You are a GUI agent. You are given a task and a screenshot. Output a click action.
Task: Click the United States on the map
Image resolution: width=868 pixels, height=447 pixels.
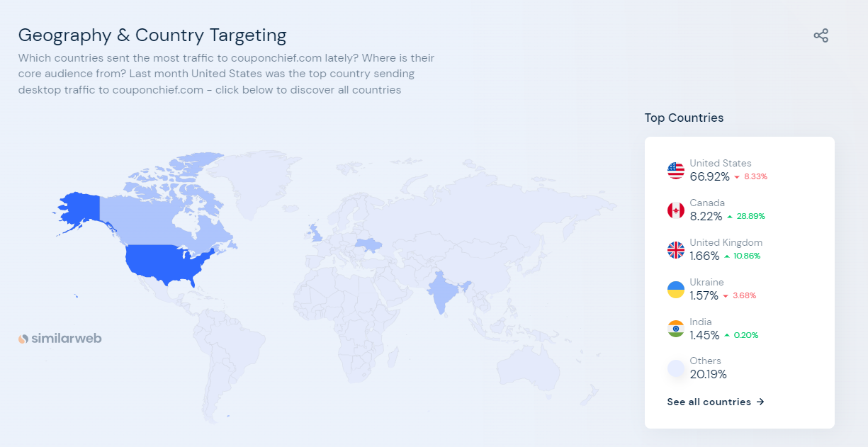167,262
